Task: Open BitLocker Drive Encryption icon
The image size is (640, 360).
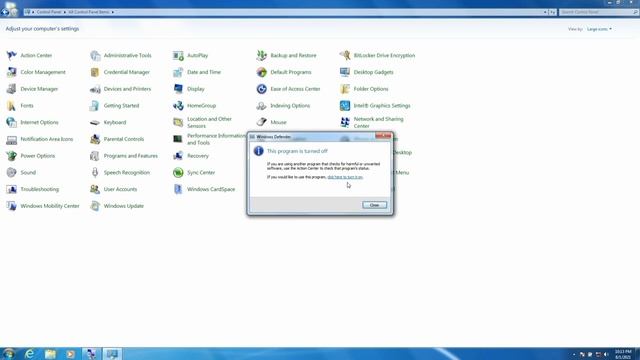Action: [344, 55]
